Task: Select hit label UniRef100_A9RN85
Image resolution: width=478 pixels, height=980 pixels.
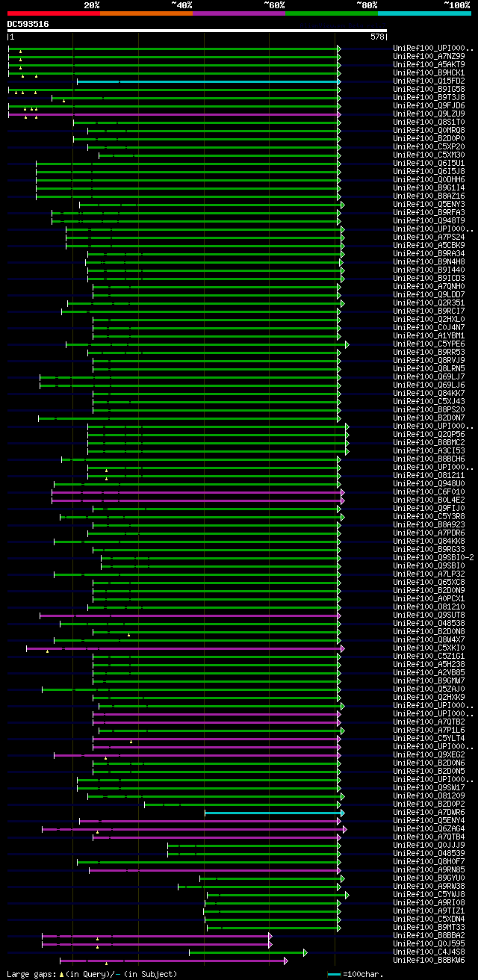Action: pyautogui.click(x=429, y=870)
